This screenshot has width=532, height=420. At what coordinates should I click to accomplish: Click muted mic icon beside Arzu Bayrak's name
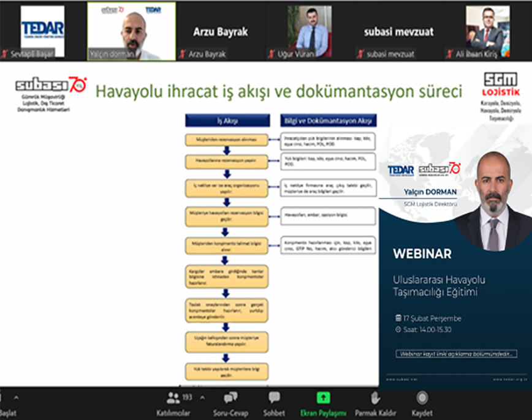[x=182, y=54]
